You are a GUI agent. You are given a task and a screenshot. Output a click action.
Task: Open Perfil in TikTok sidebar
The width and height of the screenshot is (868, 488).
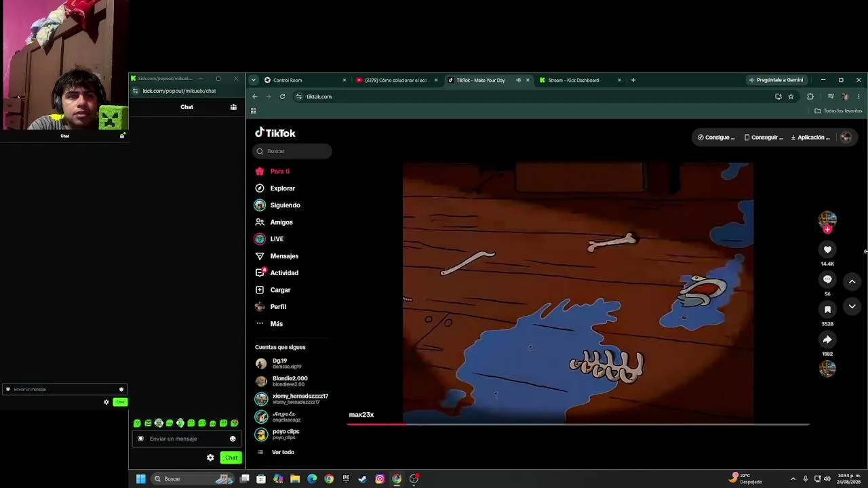271,307
